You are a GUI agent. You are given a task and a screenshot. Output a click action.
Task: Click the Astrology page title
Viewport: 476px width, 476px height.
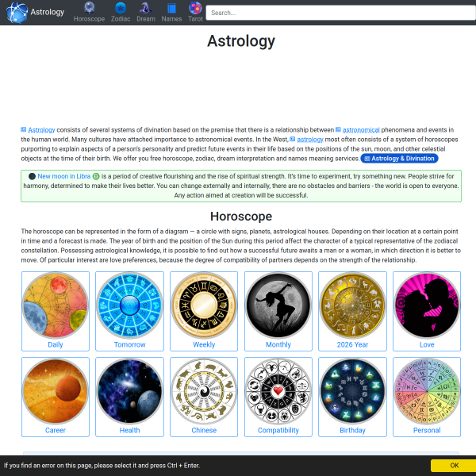[x=241, y=41]
